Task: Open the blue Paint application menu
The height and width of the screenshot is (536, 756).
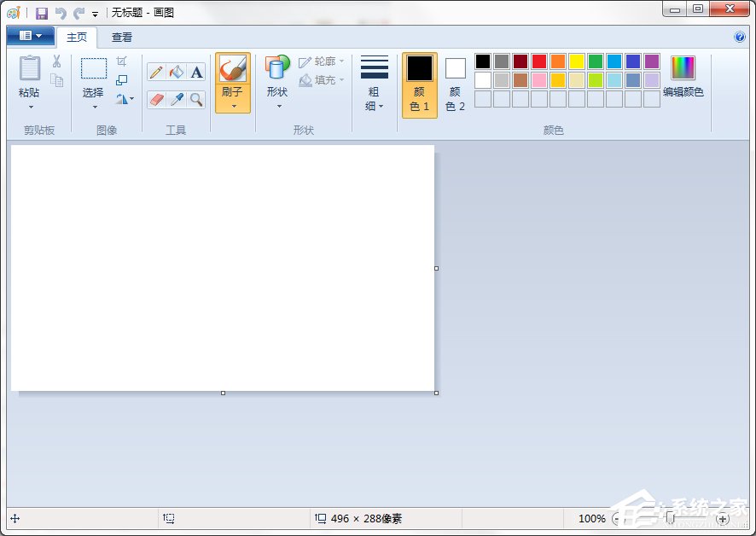Action: click(29, 36)
